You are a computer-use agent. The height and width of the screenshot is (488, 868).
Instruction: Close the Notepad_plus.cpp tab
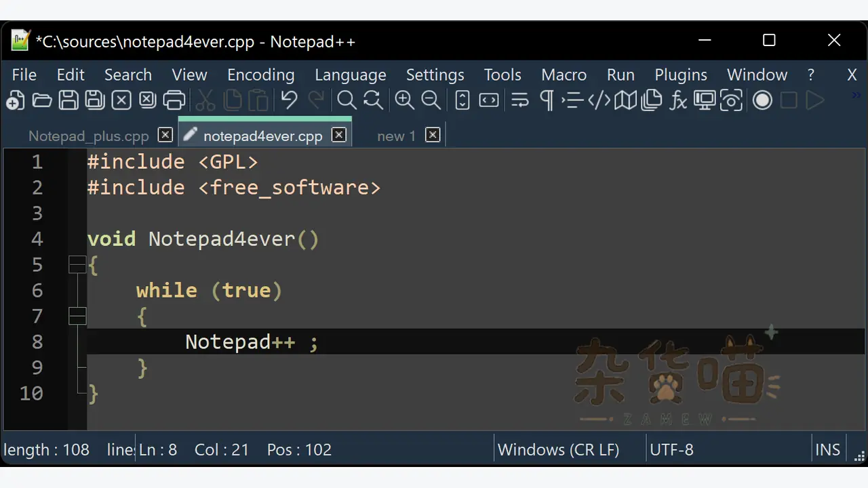165,135
